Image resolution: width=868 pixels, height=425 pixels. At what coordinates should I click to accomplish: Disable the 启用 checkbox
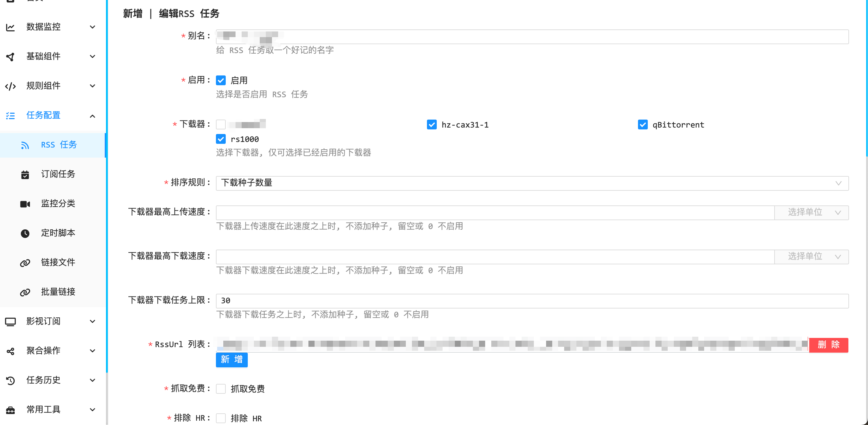coord(221,80)
